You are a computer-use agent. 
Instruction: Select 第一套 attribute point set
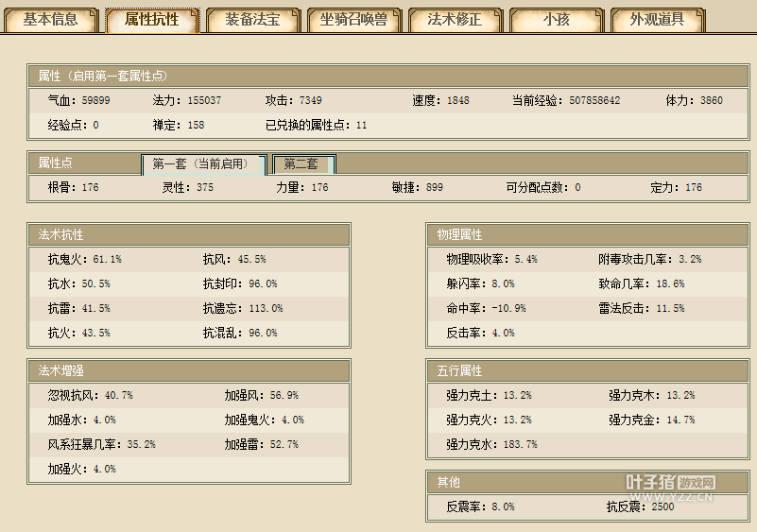(x=203, y=164)
